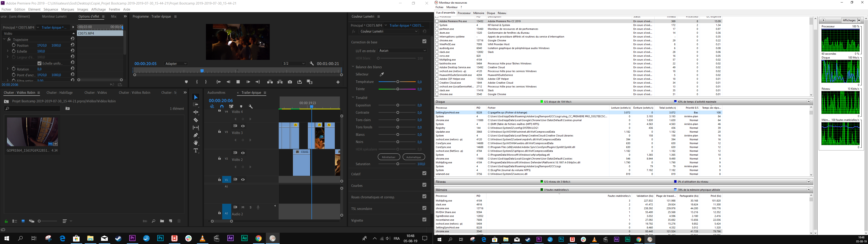Switch project panel to list view
Viewport: 868px width, 244px height.
(14, 221)
